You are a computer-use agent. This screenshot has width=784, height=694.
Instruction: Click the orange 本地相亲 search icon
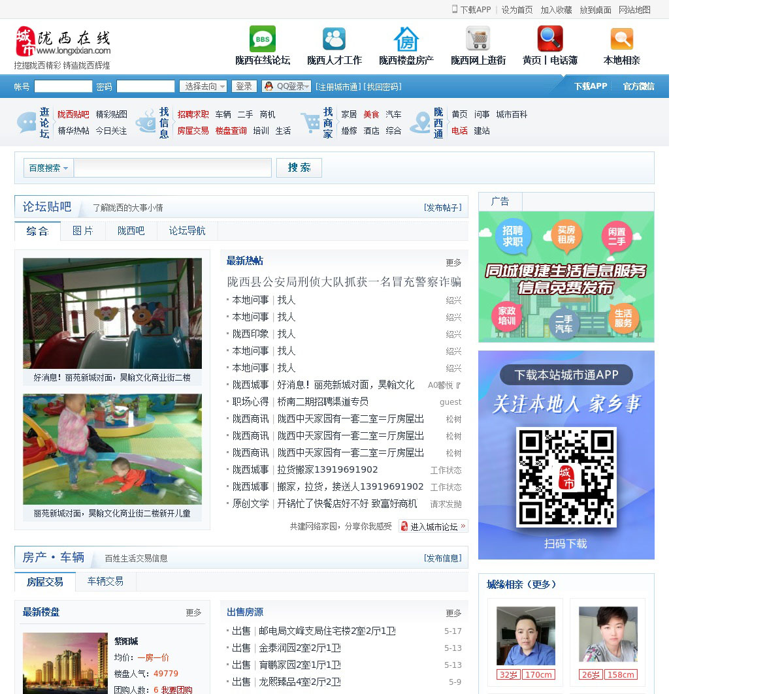(621, 39)
